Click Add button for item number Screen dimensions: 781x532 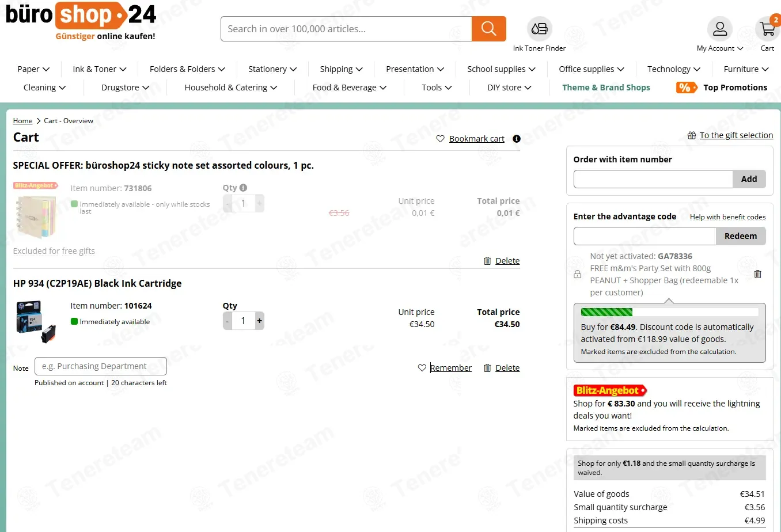[x=749, y=179]
